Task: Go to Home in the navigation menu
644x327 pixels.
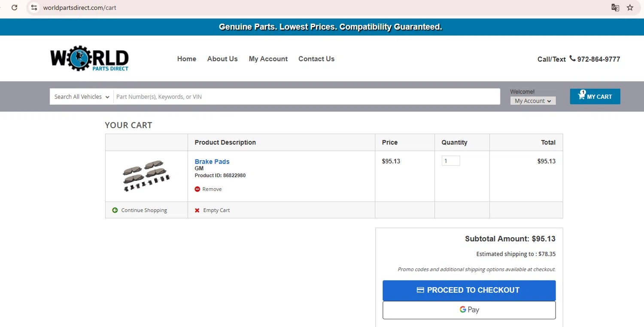Action: [x=187, y=59]
